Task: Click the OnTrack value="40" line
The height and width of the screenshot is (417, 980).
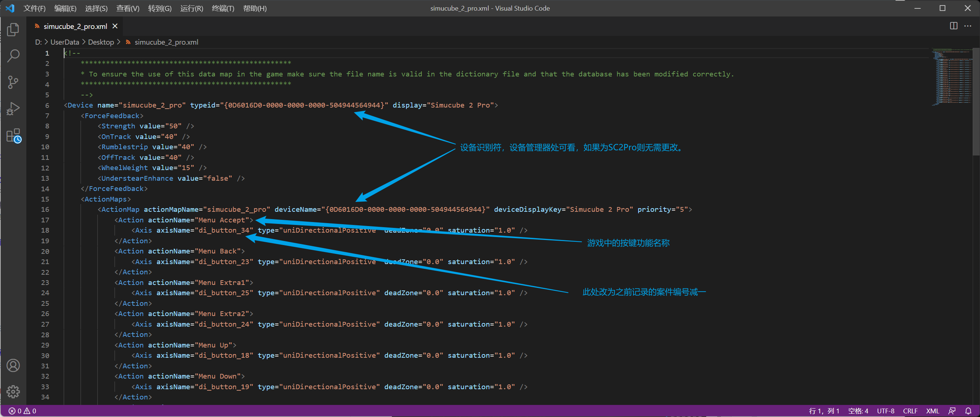Action: pos(143,136)
